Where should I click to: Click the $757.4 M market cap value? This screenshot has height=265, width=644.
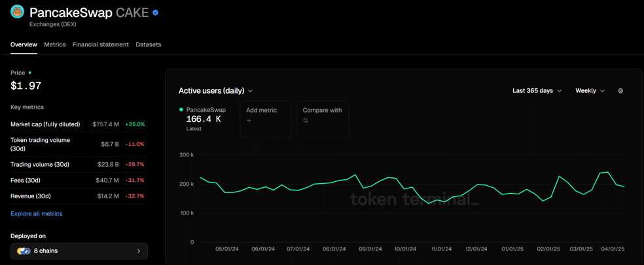pos(105,124)
